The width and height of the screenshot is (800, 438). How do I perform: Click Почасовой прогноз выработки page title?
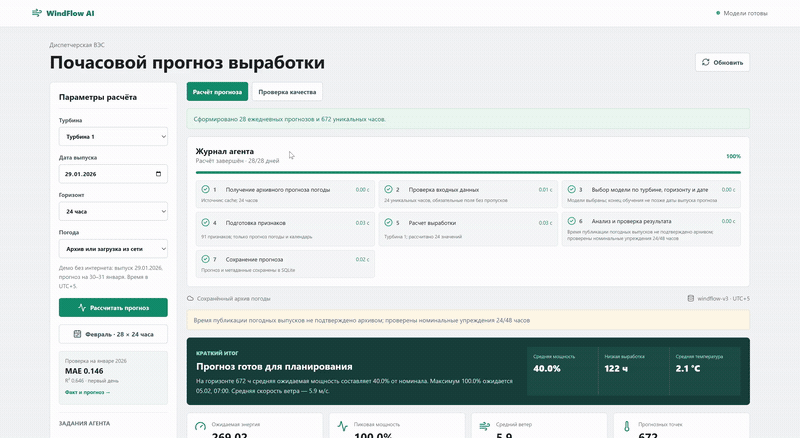pyautogui.click(x=187, y=62)
